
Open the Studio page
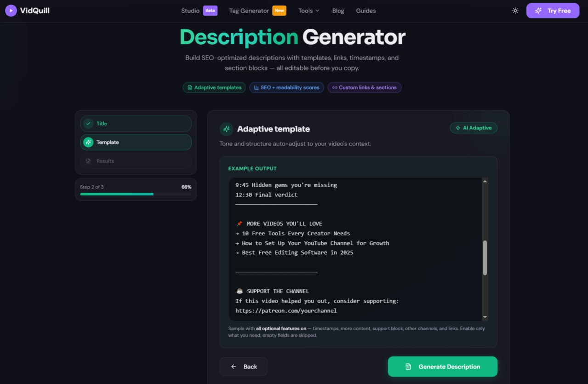point(190,11)
